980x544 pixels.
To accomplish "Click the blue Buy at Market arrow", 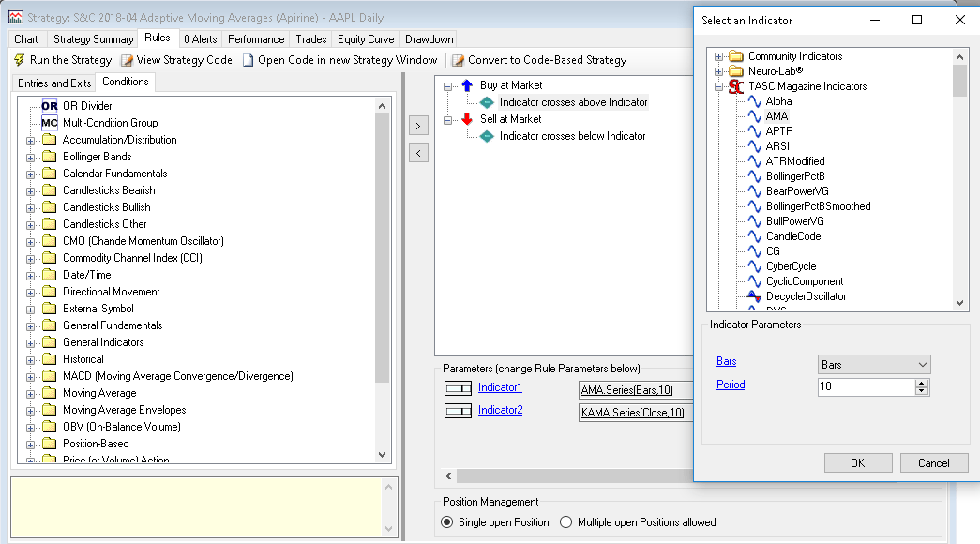I will 467,85.
